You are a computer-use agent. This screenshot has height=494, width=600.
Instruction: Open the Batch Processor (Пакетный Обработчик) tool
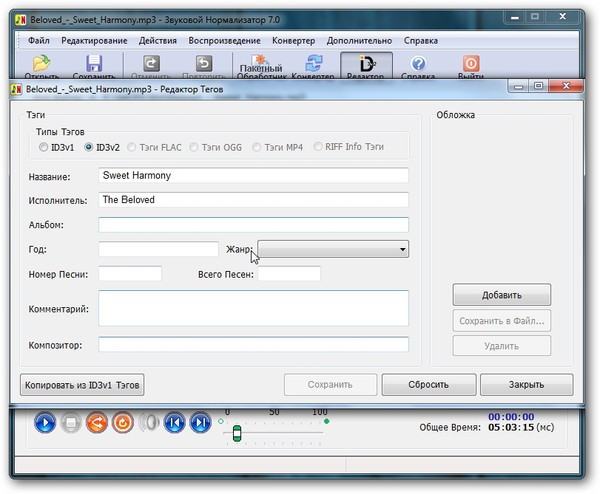[263, 67]
